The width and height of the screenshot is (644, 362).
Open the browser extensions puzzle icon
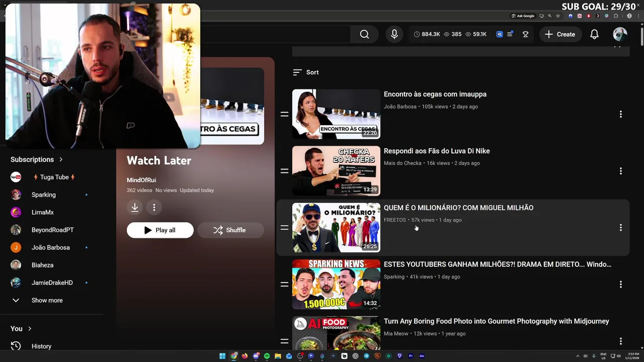pos(616,16)
